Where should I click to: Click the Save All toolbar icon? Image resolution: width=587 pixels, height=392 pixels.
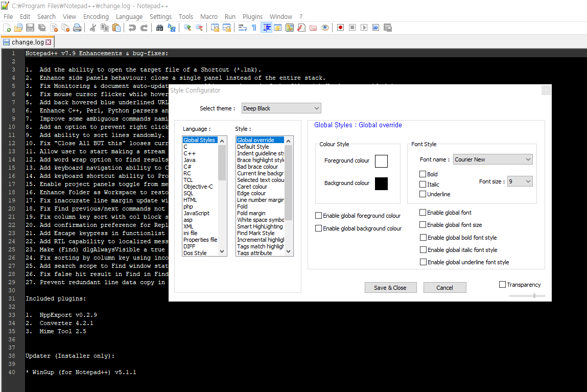click(x=42, y=28)
